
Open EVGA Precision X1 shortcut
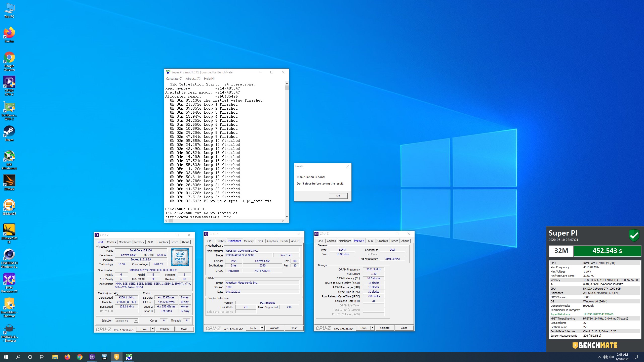pos(9,283)
